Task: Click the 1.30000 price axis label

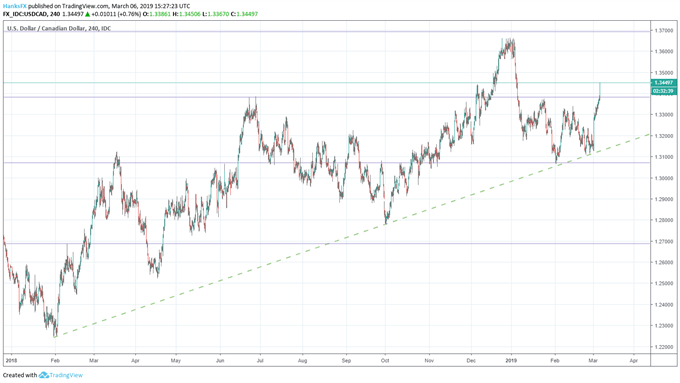Action: 664,178
